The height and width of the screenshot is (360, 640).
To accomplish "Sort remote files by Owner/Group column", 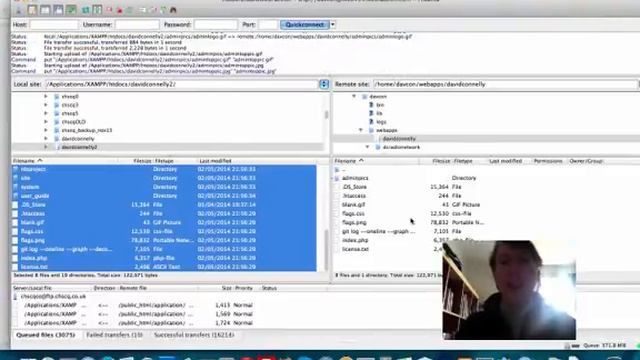I will 586,161.
